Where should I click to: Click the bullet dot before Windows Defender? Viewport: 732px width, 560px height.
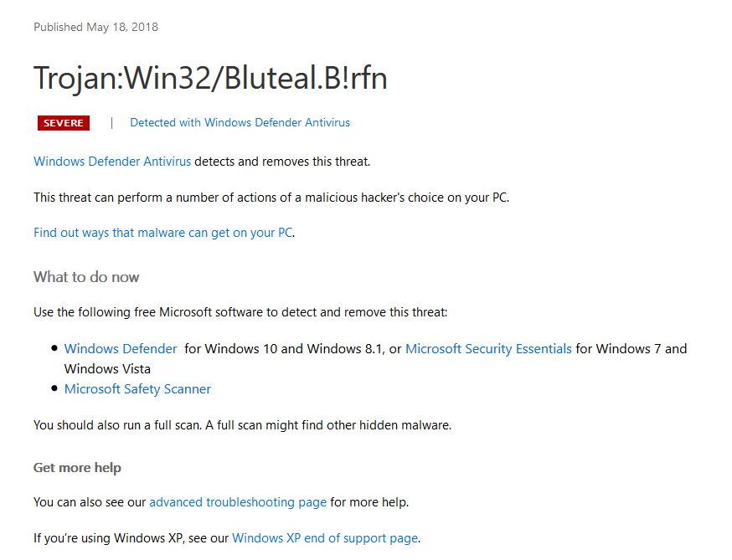[54, 348]
